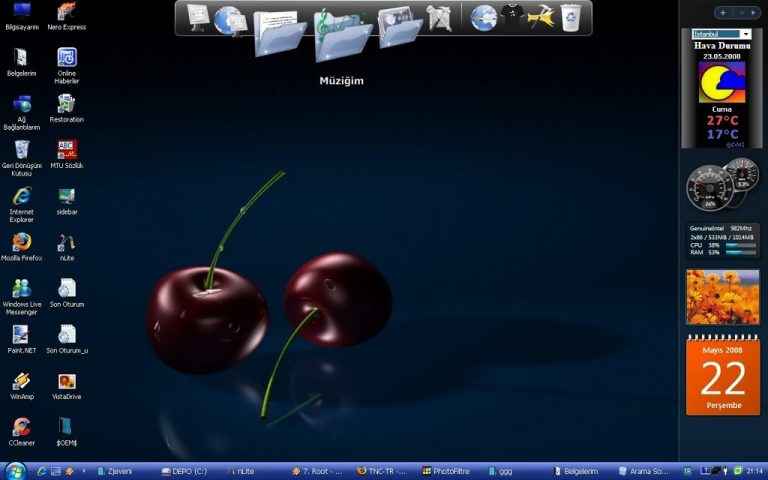This screenshot has height=480, width=768.
Task: Click the orange flowers slideshow thumbnail
Action: (722, 296)
